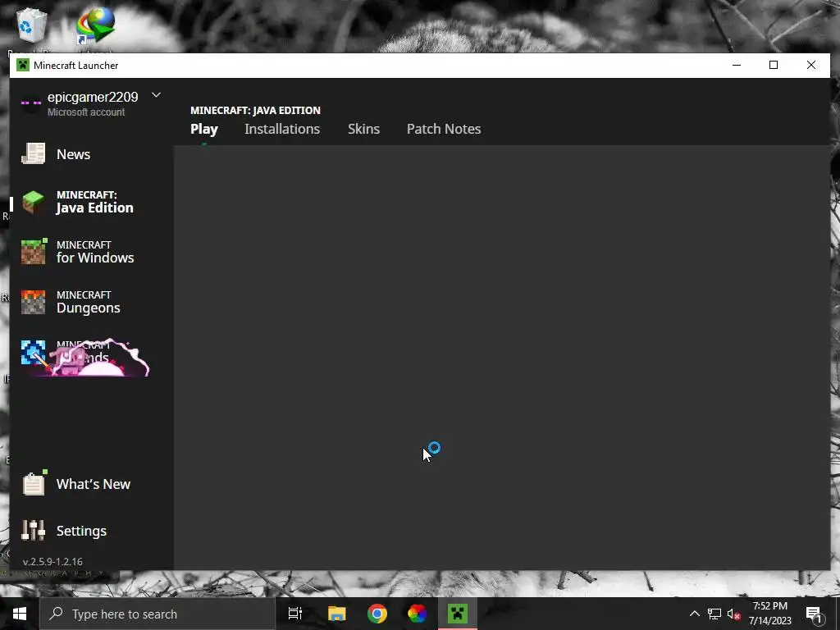Click the taskbar search box
840x630 pixels.
157,614
